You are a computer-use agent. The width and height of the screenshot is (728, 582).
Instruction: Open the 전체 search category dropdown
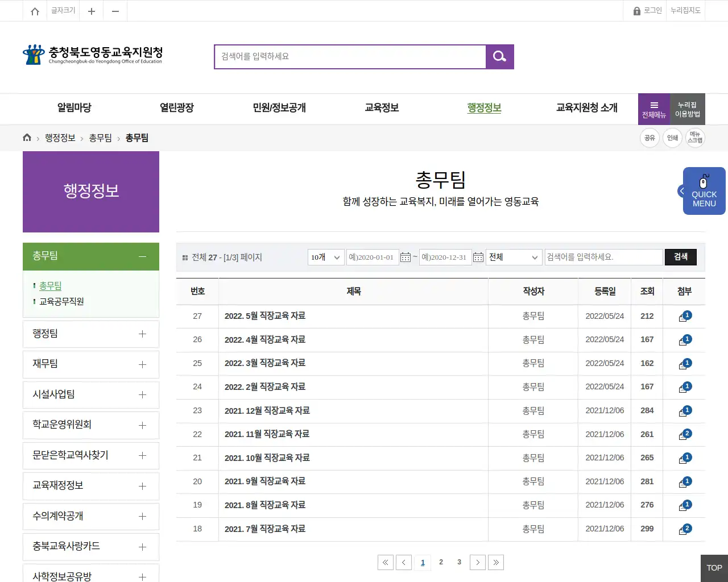coord(514,257)
